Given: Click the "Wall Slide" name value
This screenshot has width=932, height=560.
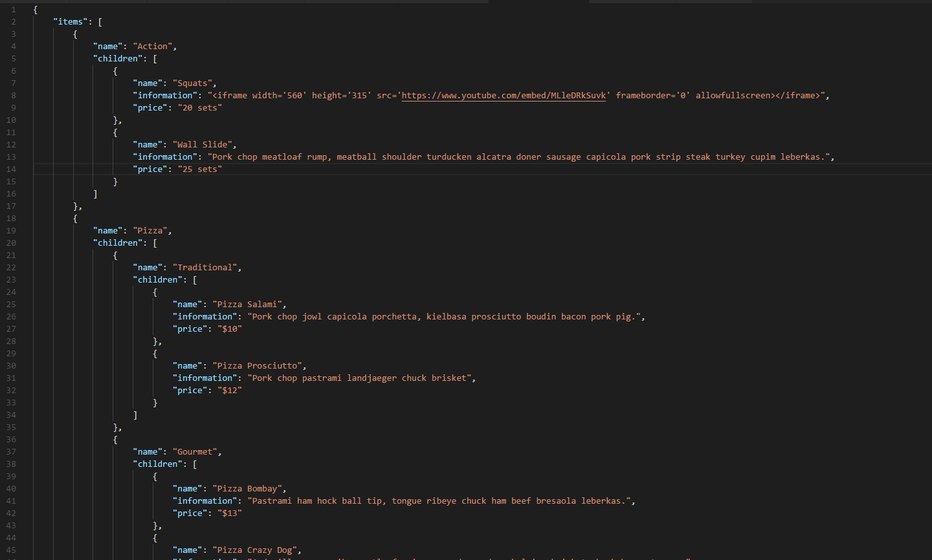Looking at the screenshot, I should click(x=202, y=144).
